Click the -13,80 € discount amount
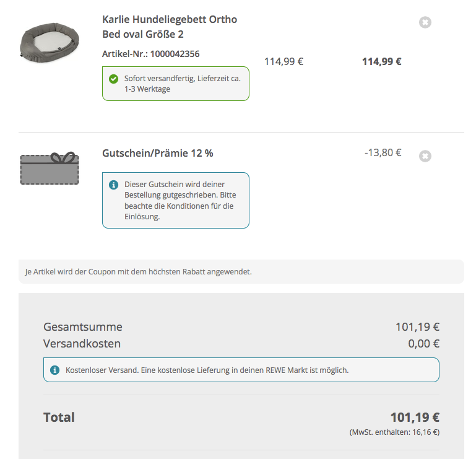Viewport: 476px width, 459px height. click(x=383, y=152)
